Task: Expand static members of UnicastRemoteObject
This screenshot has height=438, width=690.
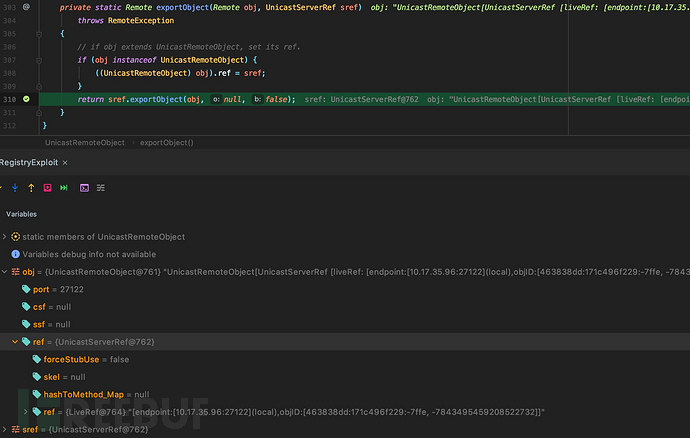Action: tap(4, 237)
